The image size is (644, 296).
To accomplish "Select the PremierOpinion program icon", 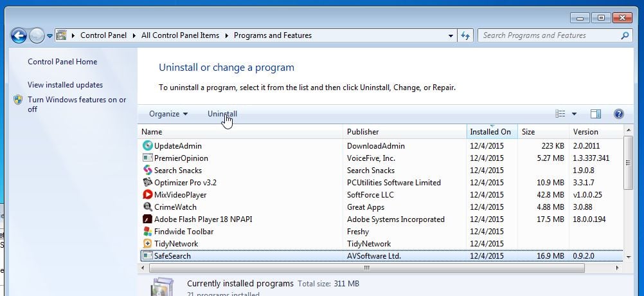I will [x=147, y=158].
